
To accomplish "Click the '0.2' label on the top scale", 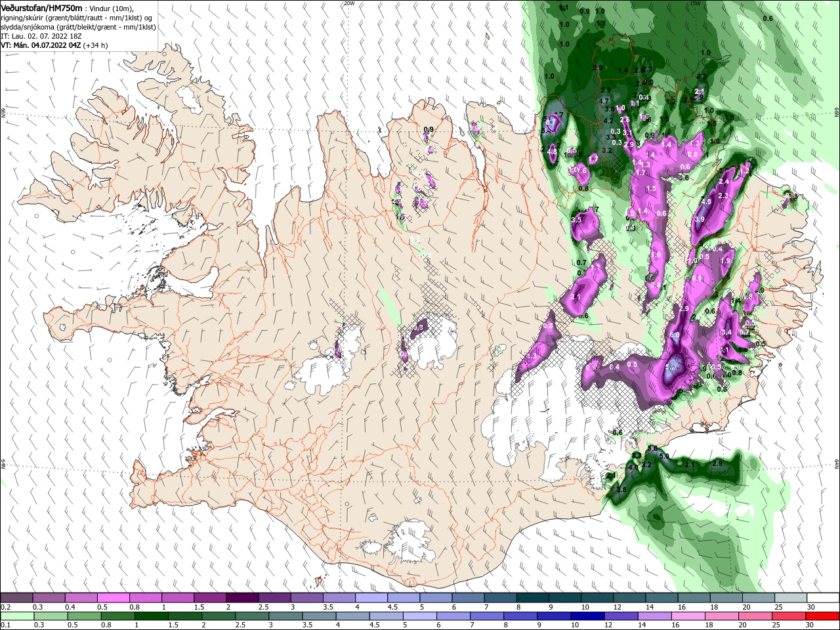I will point(5,607).
